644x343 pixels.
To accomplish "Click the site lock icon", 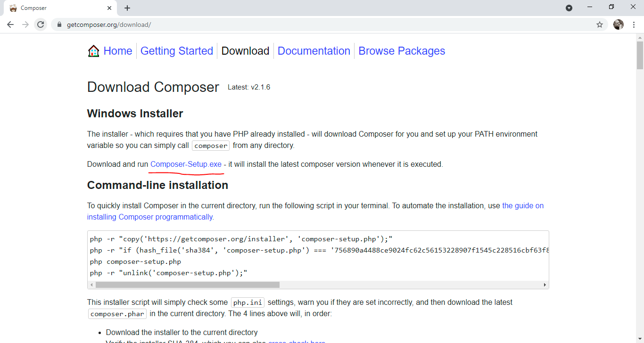I will pyautogui.click(x=59, y=24).
